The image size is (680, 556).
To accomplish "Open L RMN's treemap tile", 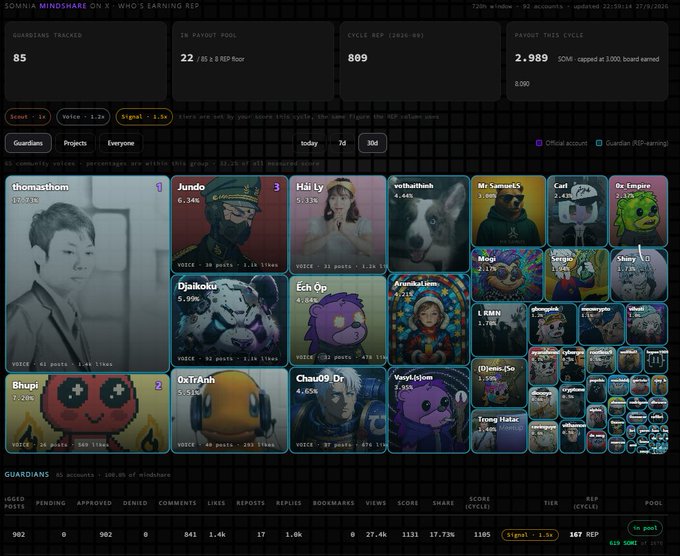I will [499, 330].
